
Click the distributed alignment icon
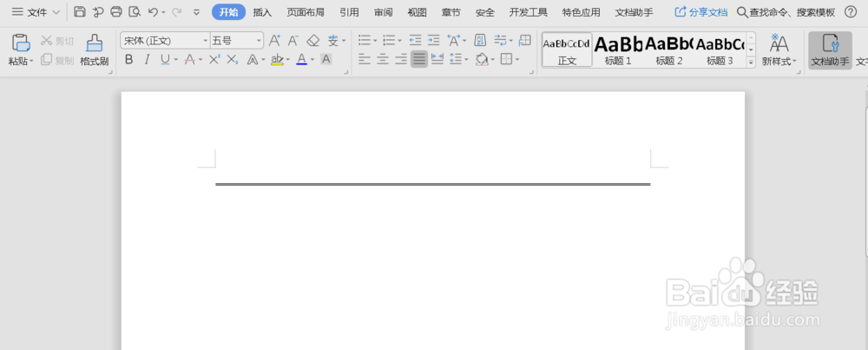pyautogui.click(x=437, y=59)
